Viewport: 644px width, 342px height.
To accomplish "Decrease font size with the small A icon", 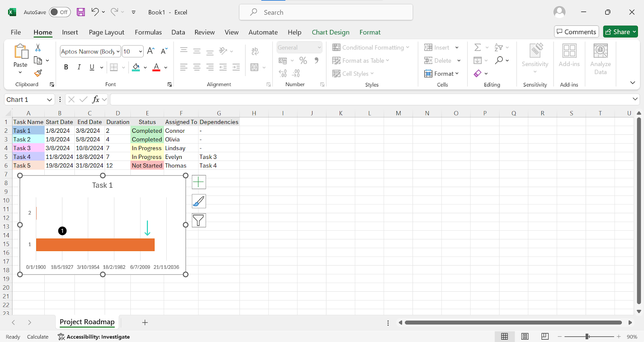I will coord(164,51).
